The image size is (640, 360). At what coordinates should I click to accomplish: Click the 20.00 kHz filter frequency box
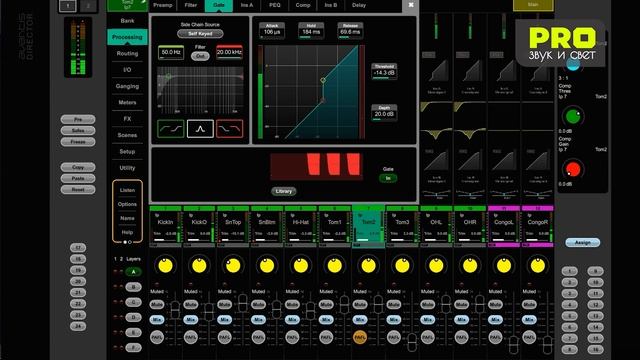point(229,52)
